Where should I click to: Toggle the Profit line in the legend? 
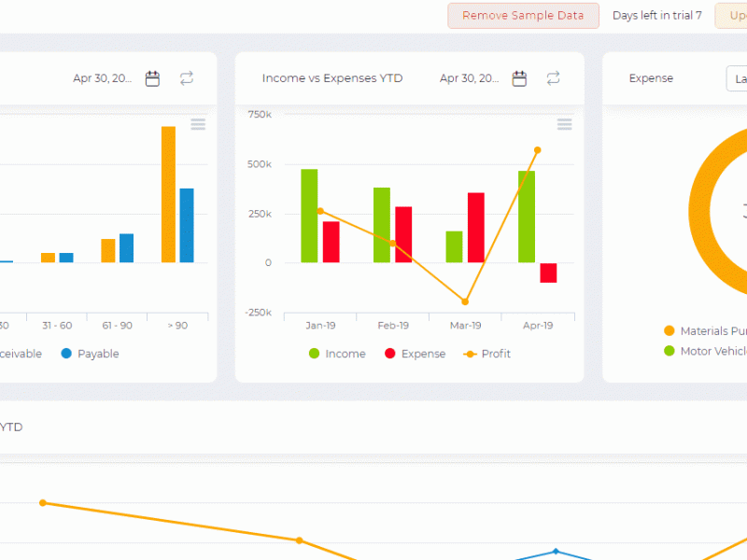tap(486, 354)
